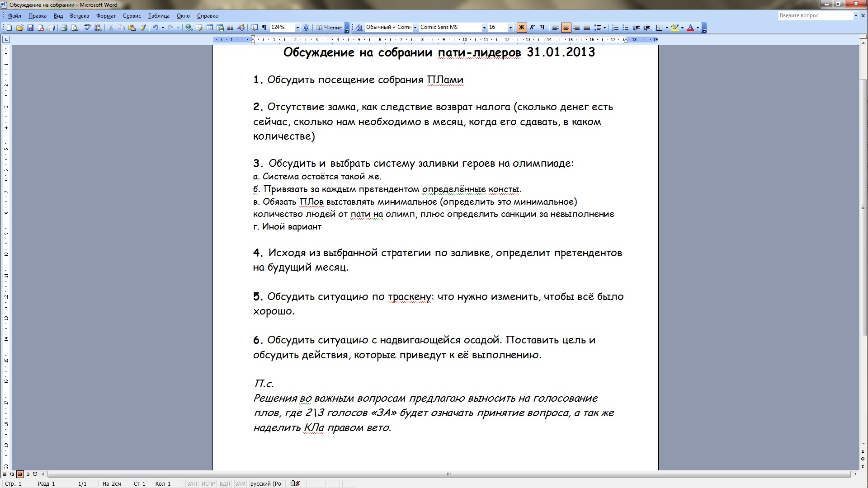Click the Insert Table icon
The image size is (868, 488).
tap(209, 28)
